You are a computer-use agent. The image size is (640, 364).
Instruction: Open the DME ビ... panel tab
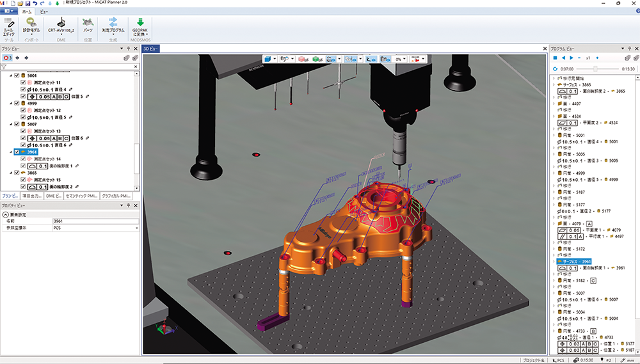[51, 196]
